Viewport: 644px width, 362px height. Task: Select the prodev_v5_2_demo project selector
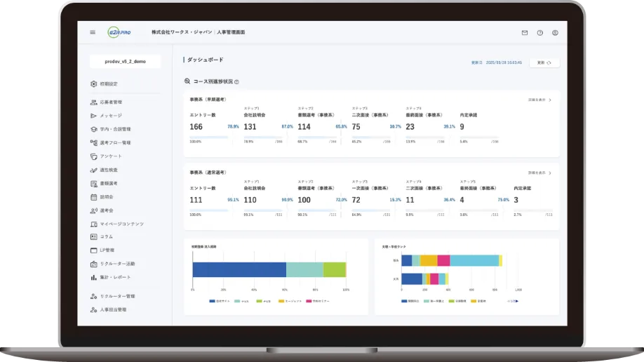(x=126, y=62)
